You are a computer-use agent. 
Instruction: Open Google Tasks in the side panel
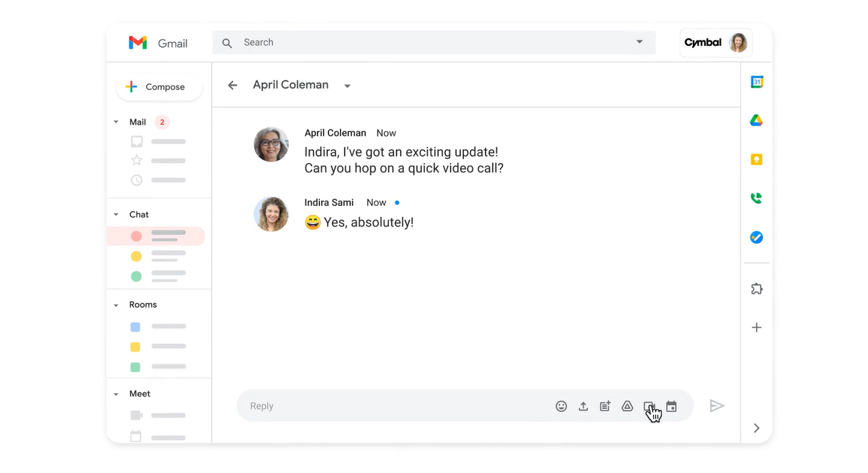coord(756,237)
